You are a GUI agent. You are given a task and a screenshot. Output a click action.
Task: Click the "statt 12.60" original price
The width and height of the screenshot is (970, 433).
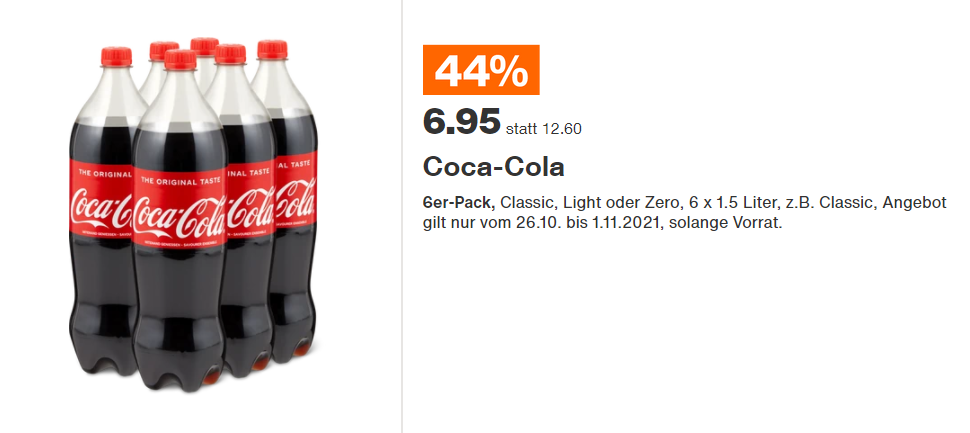pyautogui.click(x=544, y=128)
